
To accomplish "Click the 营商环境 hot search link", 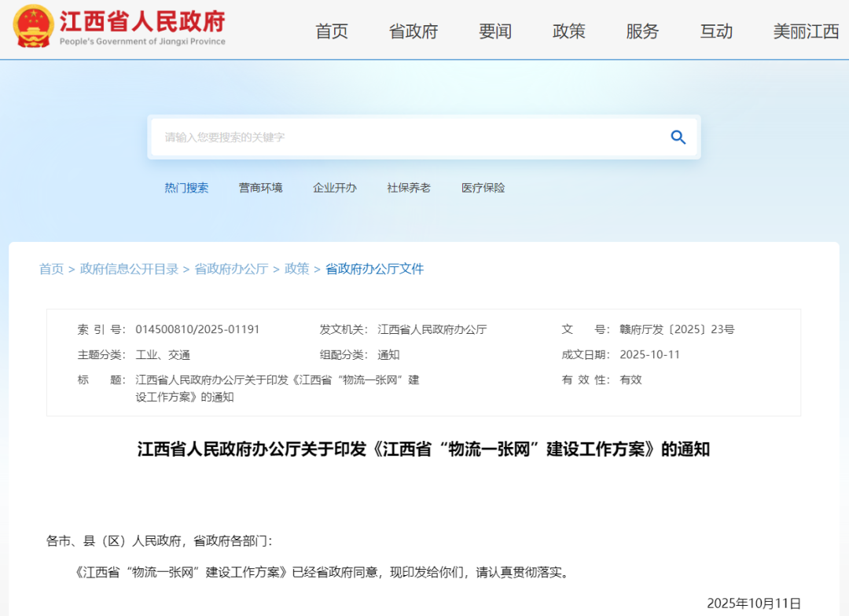I will click(x=260, y=188).
